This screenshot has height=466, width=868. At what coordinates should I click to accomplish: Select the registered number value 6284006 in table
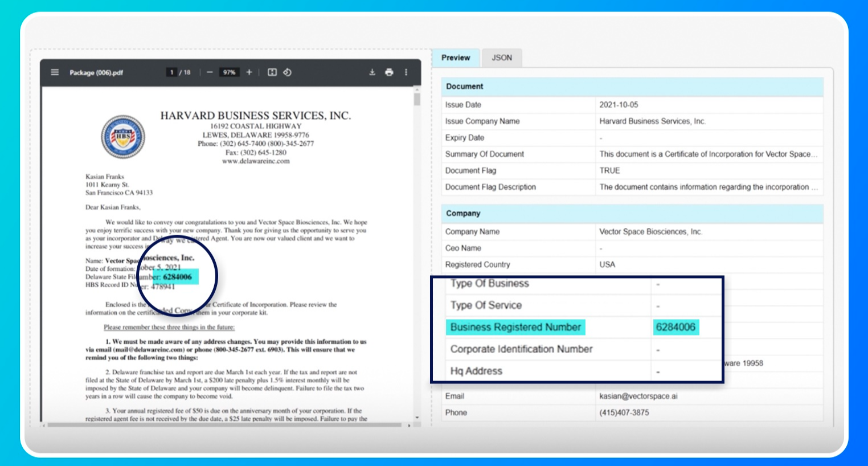(675, 327)
